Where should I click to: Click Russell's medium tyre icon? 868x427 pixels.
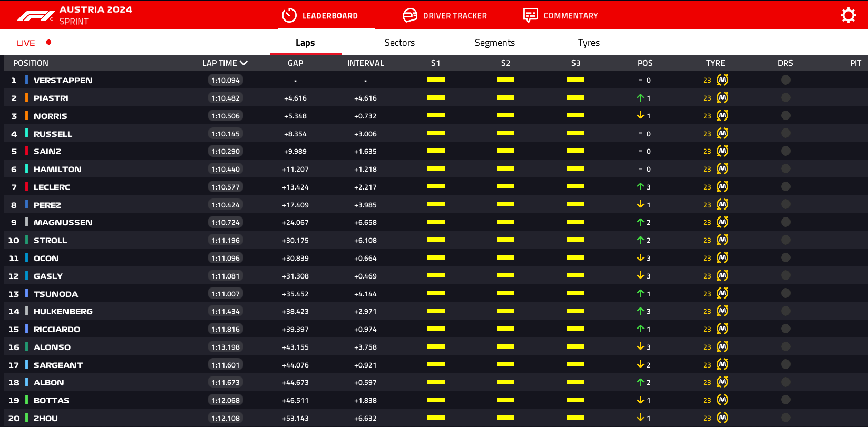click(x=723, y=134)
